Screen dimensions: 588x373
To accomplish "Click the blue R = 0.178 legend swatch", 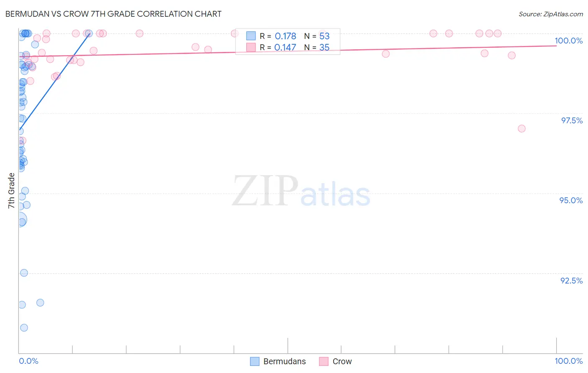I will (251, 36).
